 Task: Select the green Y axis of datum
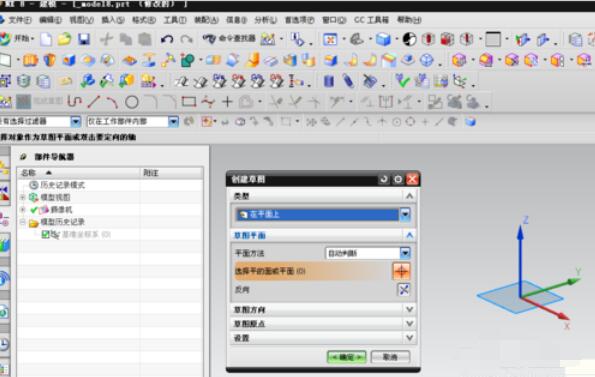click(550, 288)
